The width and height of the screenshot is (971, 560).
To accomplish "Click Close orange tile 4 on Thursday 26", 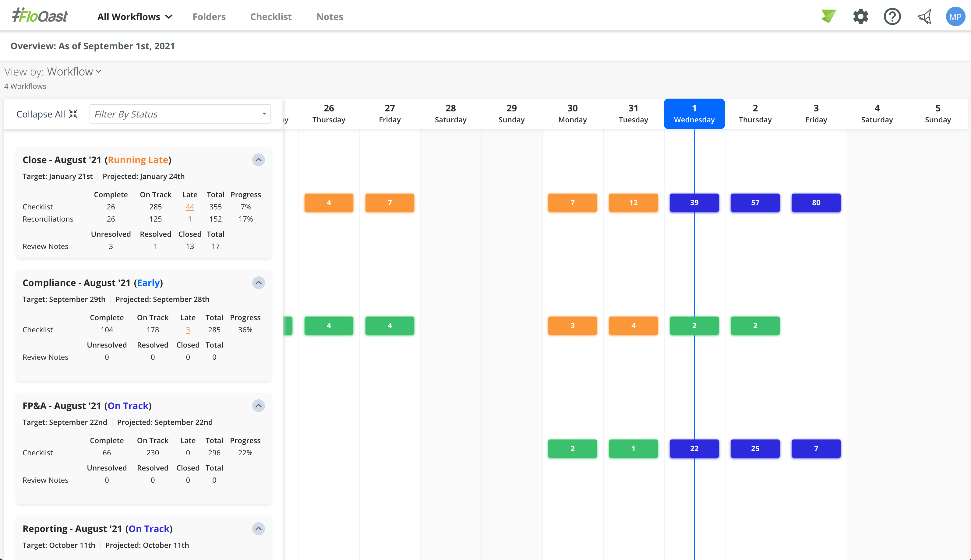I will 329,203.
